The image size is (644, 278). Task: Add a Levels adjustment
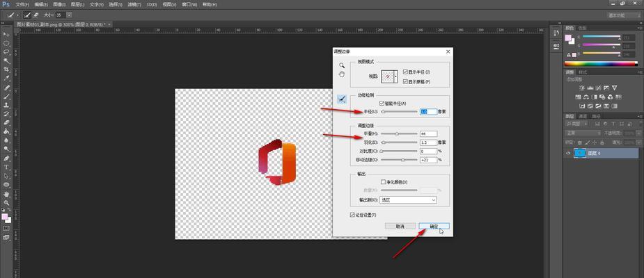pyautogui.click(x=590, y=88)
